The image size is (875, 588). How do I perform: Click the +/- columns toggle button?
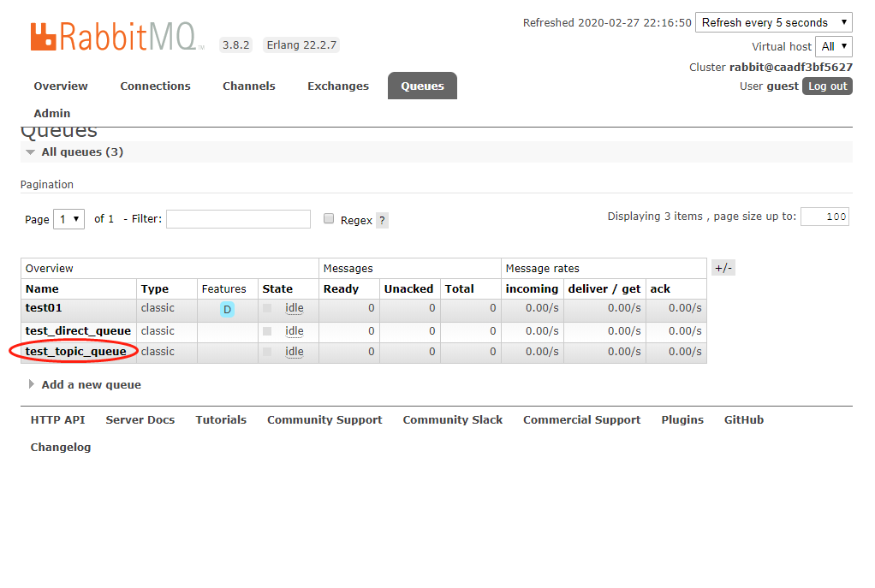point(723,268)
